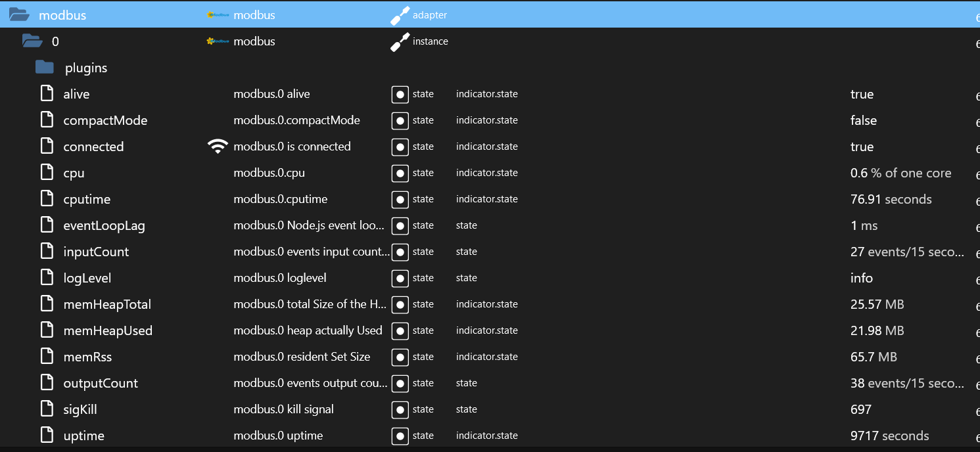Click the modbus adapter logo icon
Viewport: 980px width, 452px height.
[218, 15]
